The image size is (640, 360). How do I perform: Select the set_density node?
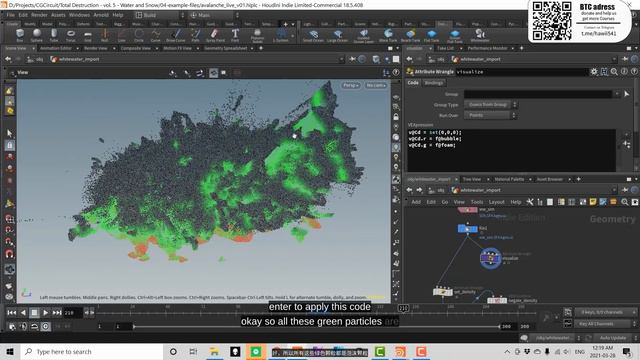click(443, 292)
